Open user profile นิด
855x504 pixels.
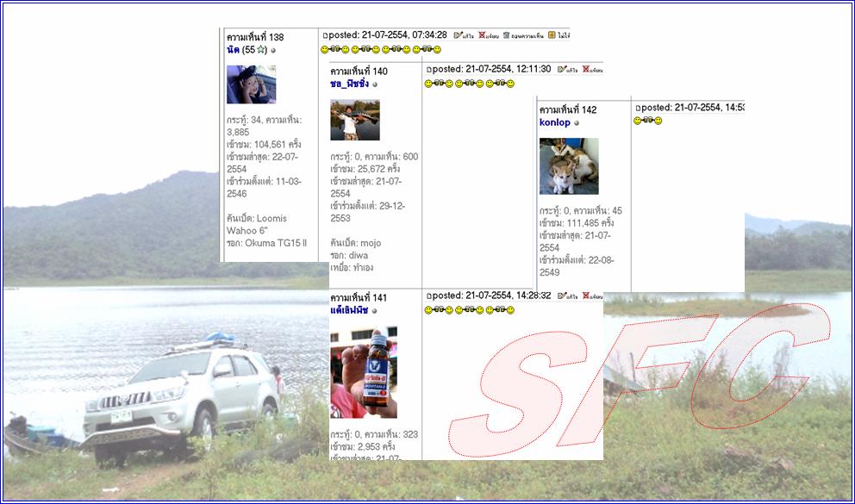233,50
